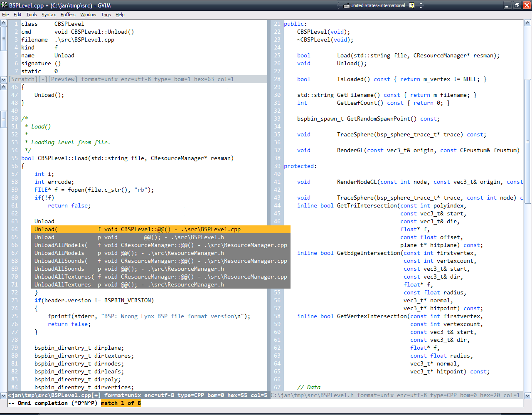The height and width of the screenshot is (415, 532).
Task: Restore down the GVIM window
Action: point(517,5)
